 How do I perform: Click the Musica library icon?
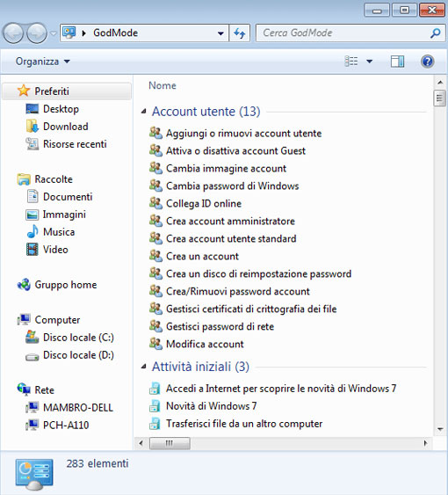33,232
